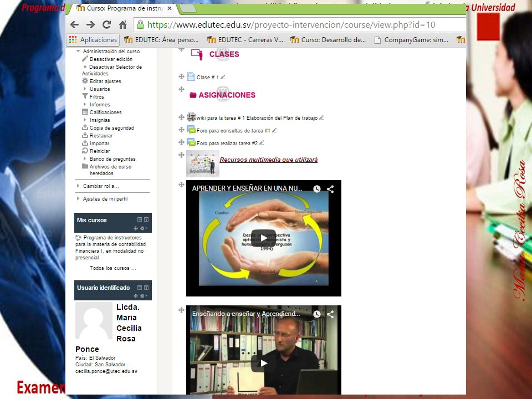Open gear actions menu in Mis cursos block
This screenshot has height=399, width=532.
[143, 228]
